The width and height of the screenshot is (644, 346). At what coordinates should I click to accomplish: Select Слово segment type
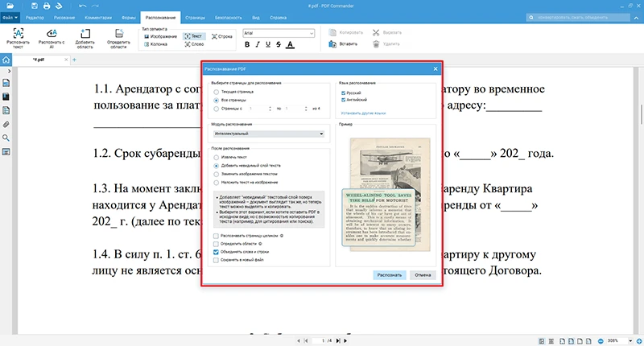point(194,44)
